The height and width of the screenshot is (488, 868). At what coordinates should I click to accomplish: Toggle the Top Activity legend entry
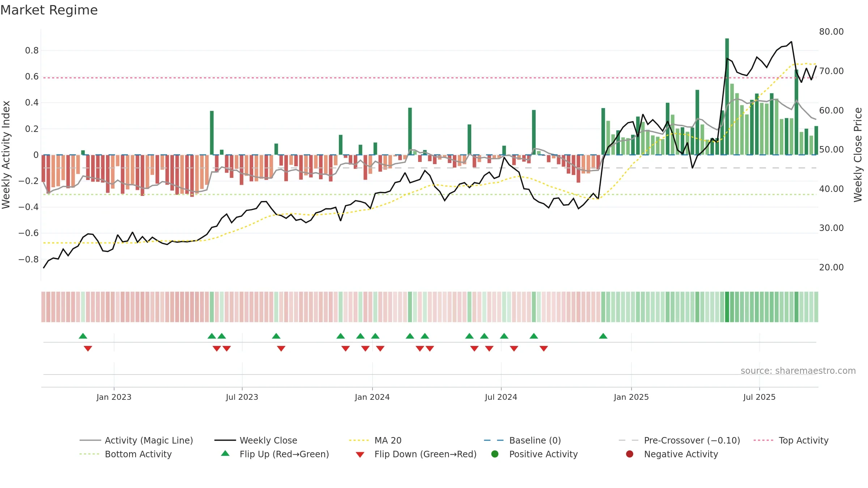(x=791, y=440)
